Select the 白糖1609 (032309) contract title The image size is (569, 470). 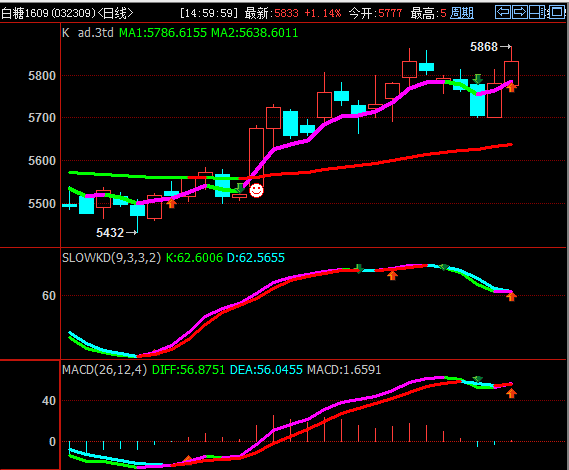click(48, 13)
